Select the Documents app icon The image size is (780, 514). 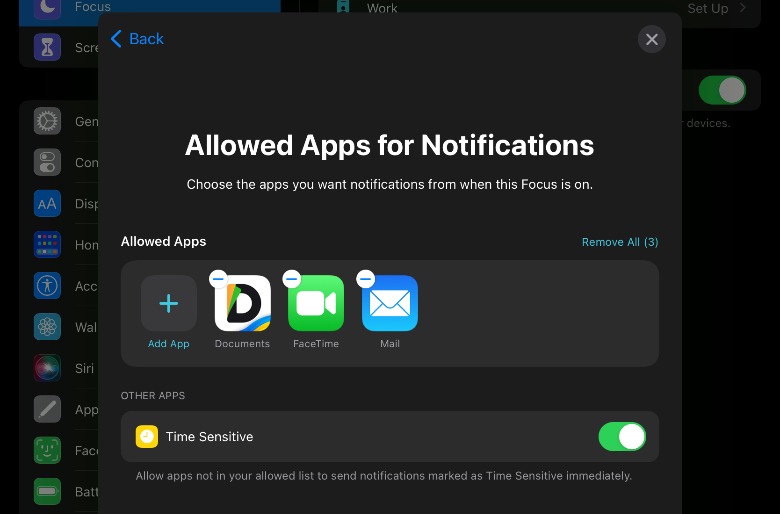(242, 304)
